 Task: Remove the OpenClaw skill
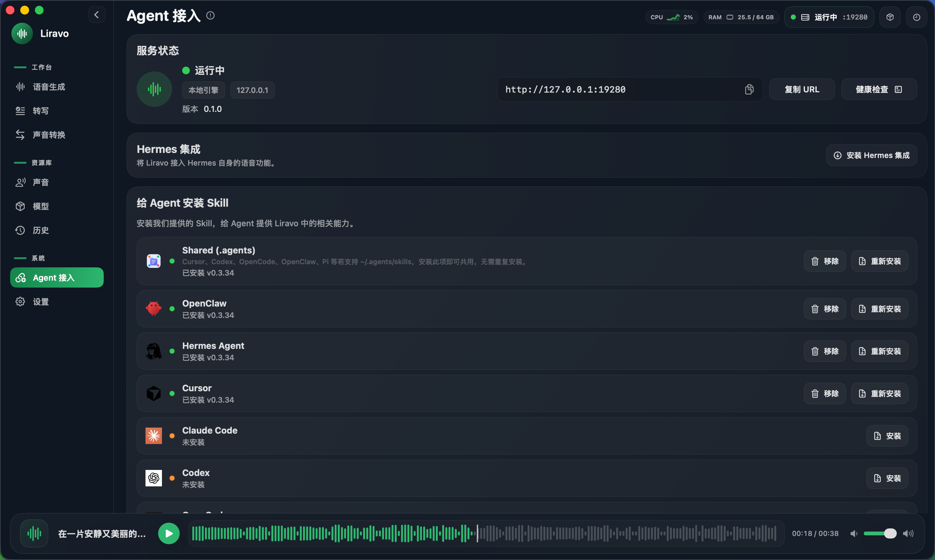pos(824,309)
